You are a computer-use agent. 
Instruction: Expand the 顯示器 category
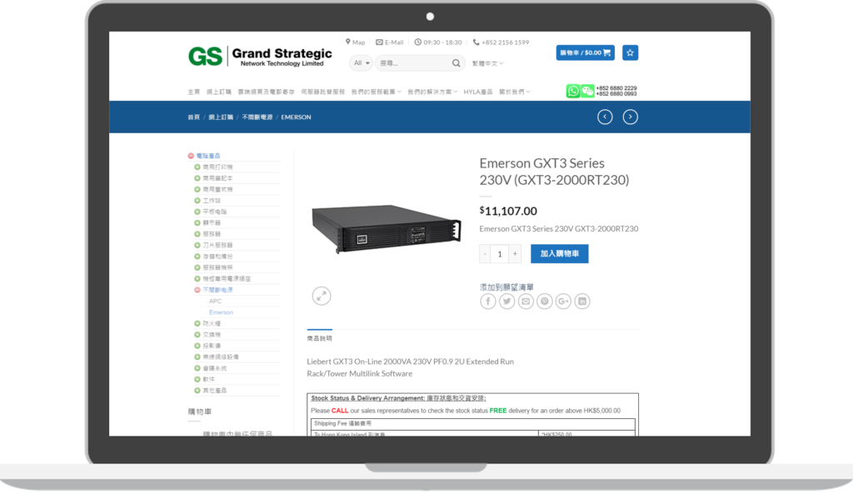(197, 222)
